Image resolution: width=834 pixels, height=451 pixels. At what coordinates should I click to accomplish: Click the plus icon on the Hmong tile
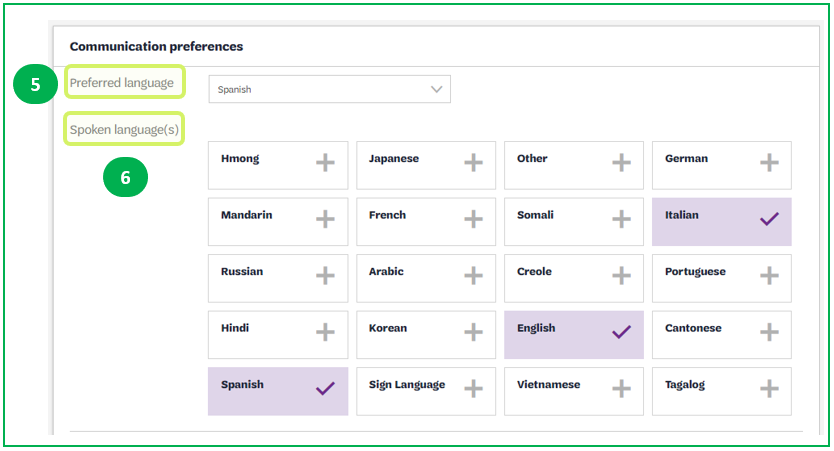coord(325,163)
